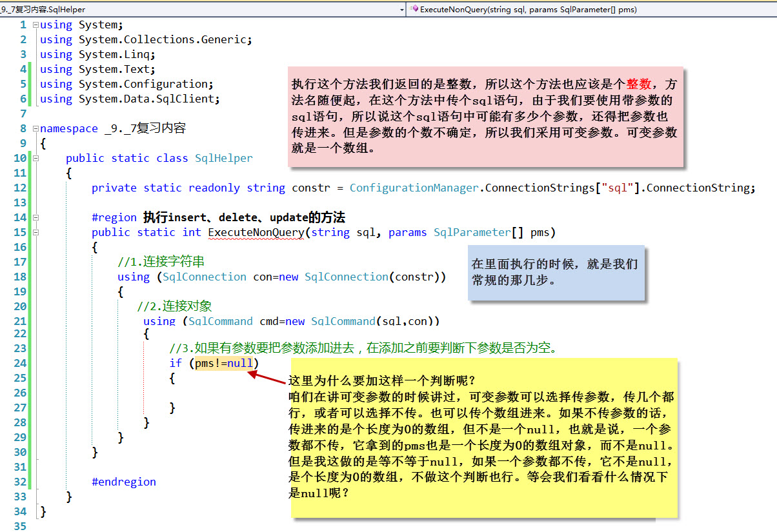The image size is (777, 532).
Task: Click the 'if' keyword on line 24
Action: 176,363
